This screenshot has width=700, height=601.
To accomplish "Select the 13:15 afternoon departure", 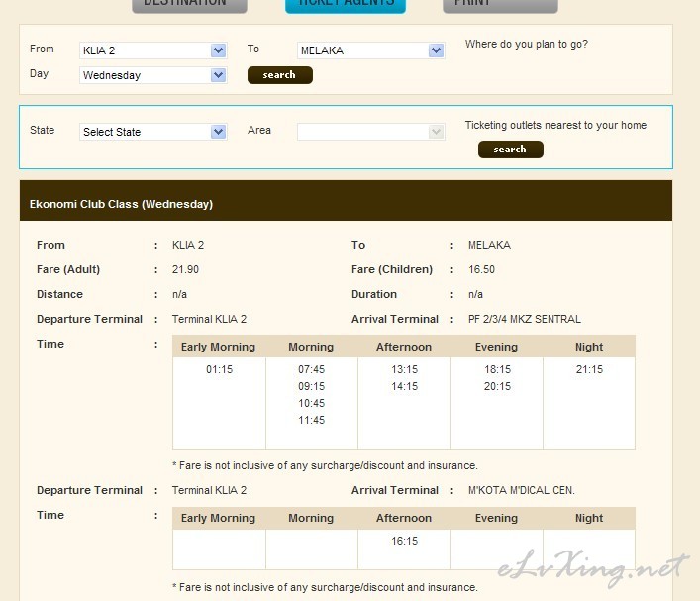I will (x=404, y=370).
